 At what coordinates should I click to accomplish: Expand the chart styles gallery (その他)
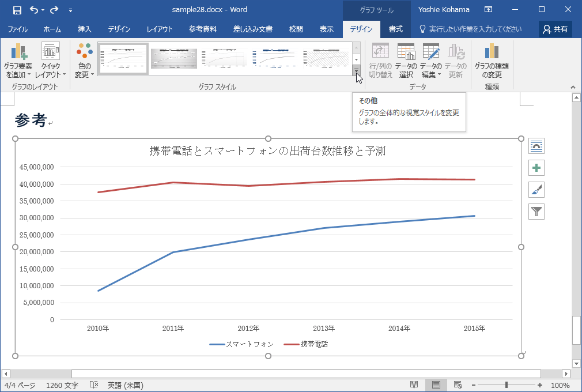pyautogui.click(x=356, y=70)
